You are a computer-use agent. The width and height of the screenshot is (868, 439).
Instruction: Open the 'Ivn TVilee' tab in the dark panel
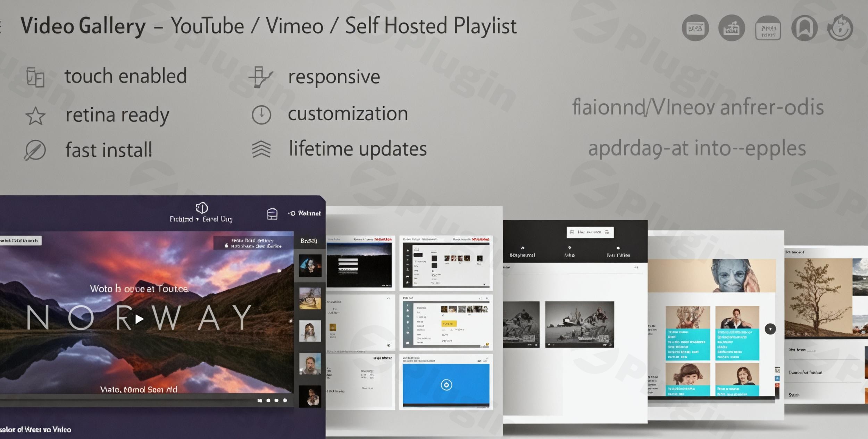click(618, 252)
